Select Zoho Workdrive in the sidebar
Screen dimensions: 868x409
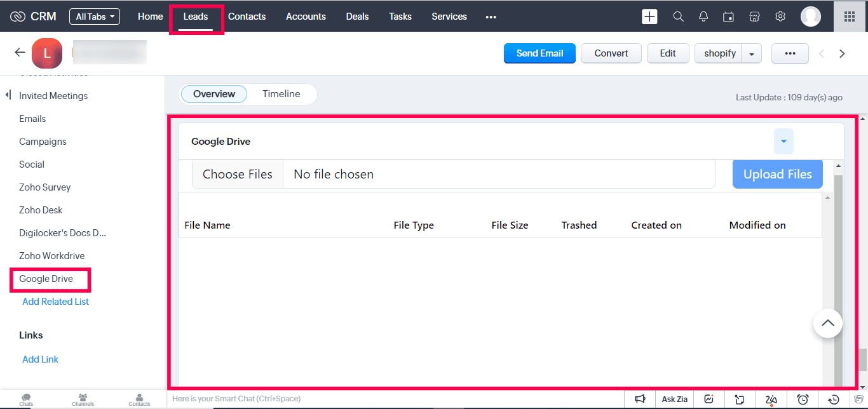52,256
